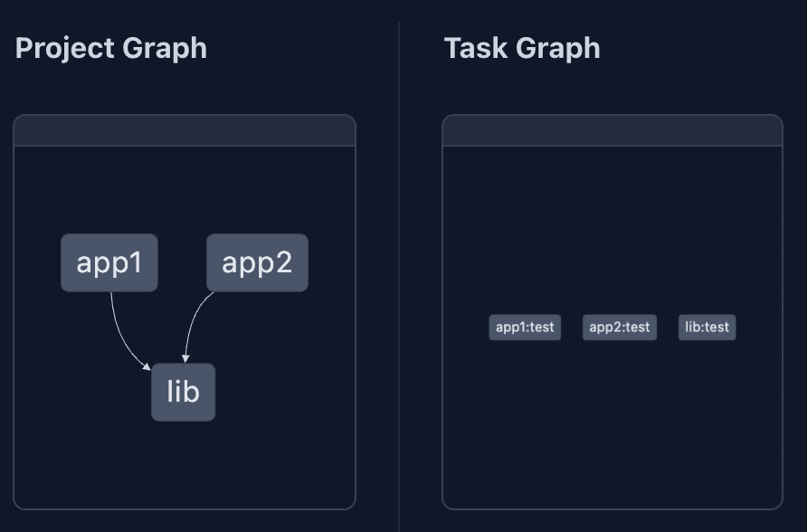807x532 pixels.
Task: Select the app1:test task node
Action: click(x=525, y=327)
